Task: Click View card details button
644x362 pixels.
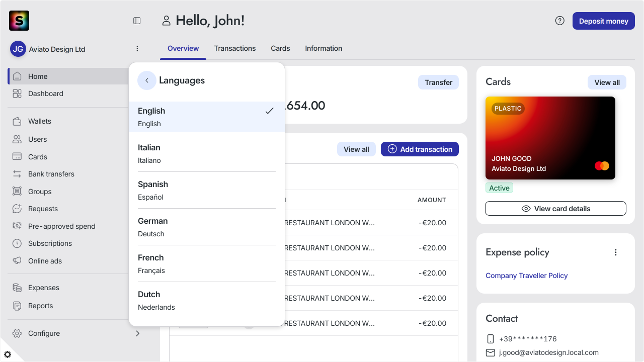Action: (x=555, y=209)
